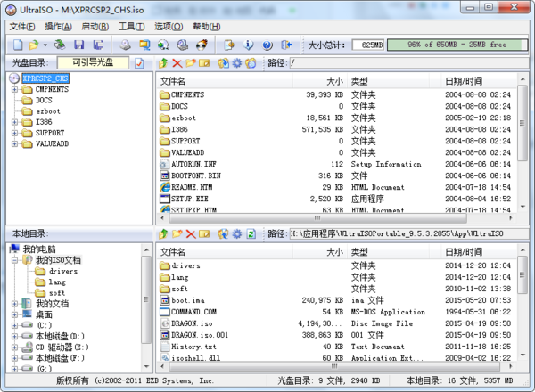Open the dropdown arrow beside Open icon
The width and height of the screenshot is (535, 392).
point(45,45)
